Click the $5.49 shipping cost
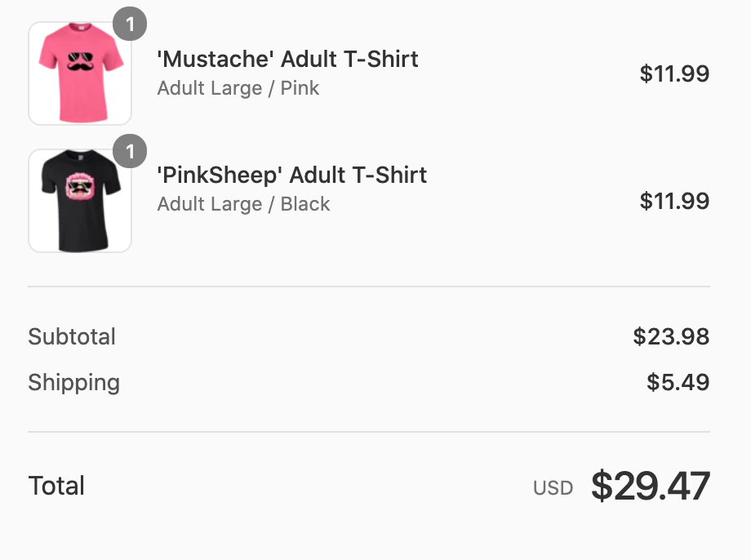 (678, 383)
